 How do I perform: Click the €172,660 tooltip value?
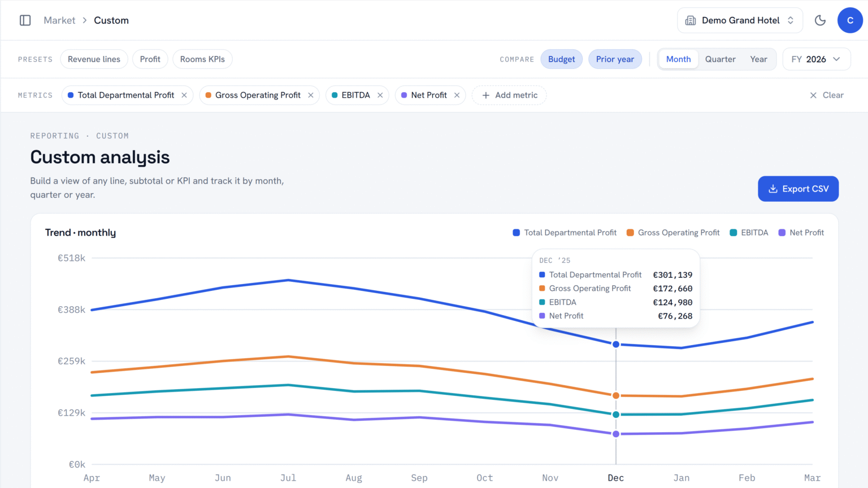(x=672, y=289)
